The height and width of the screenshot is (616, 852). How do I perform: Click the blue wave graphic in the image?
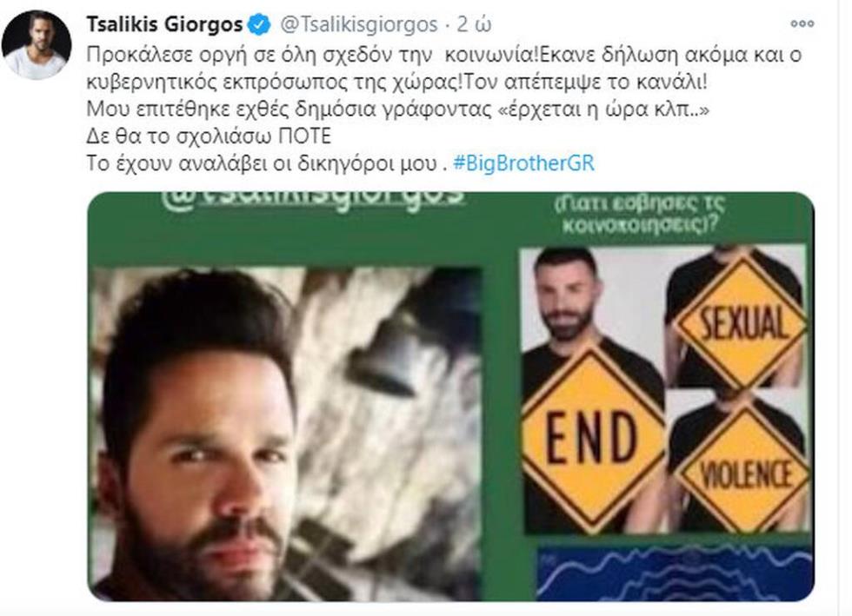(x=675, y=573)
